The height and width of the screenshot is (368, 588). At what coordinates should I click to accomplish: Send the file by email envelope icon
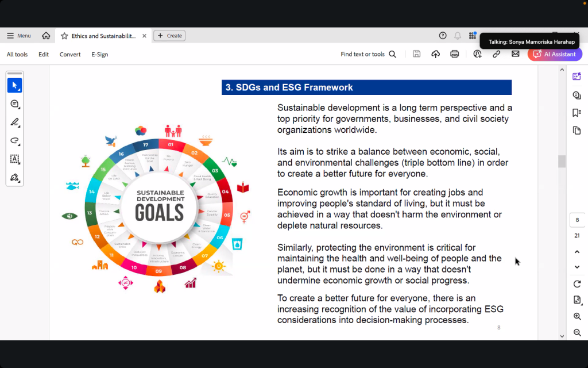(x=515, y=54)
